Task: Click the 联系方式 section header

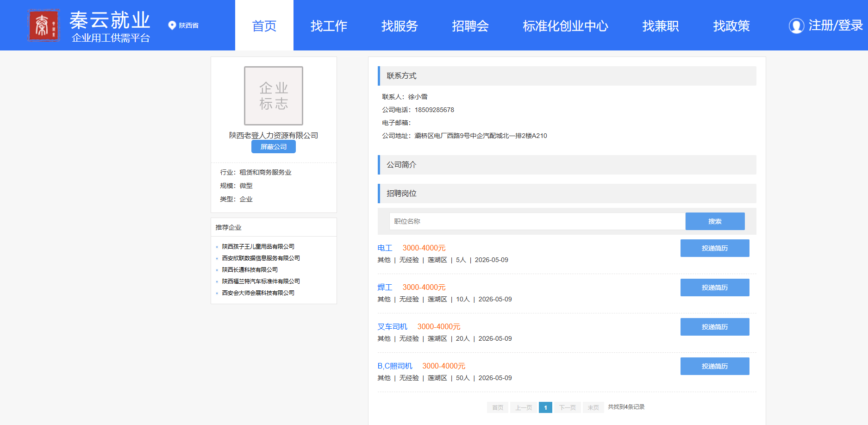Action: click(x=567, y=76)
